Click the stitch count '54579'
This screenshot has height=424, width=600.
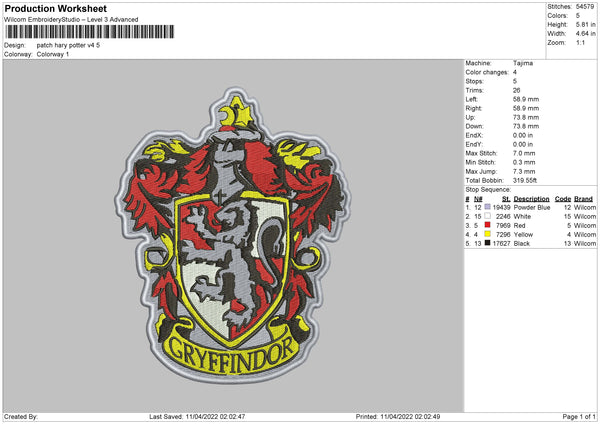pos(585,7)
